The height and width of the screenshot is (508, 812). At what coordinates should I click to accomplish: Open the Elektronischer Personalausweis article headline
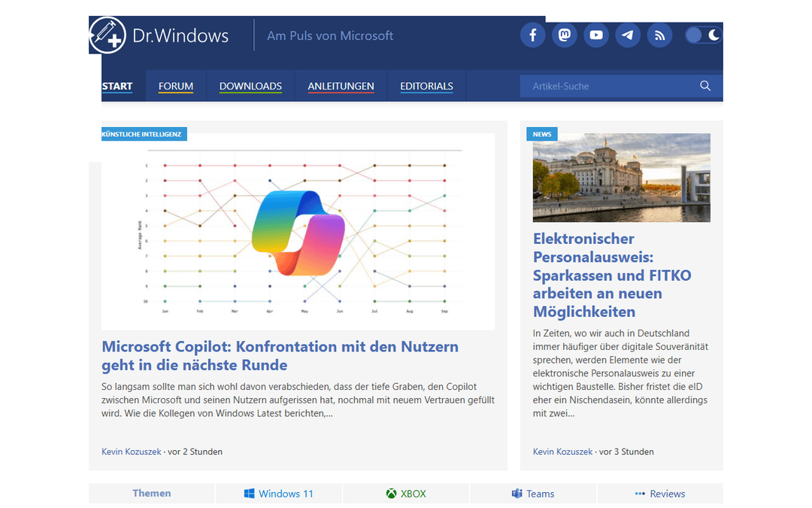click(612, 275)
